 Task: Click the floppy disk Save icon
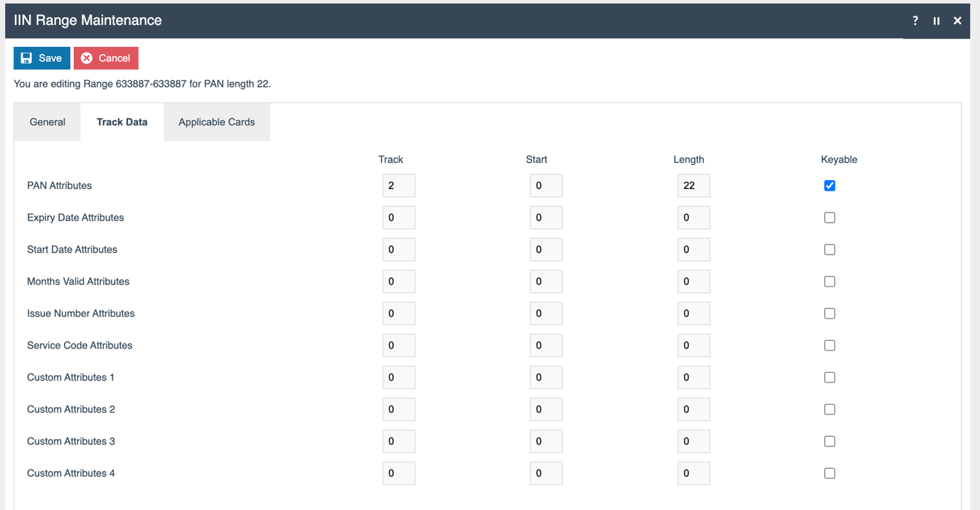pyautogui.click(x=27, y=58)
